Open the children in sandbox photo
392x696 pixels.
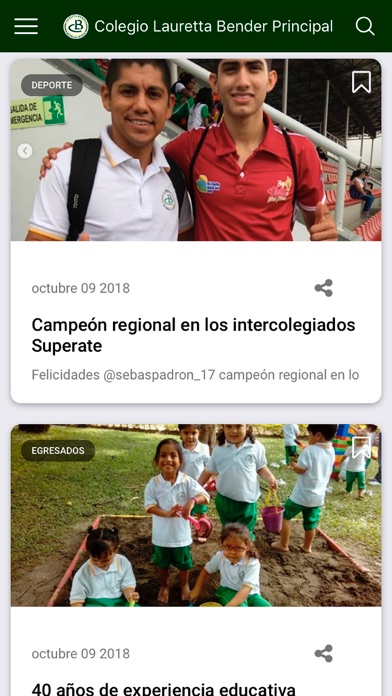pos(196,515)
